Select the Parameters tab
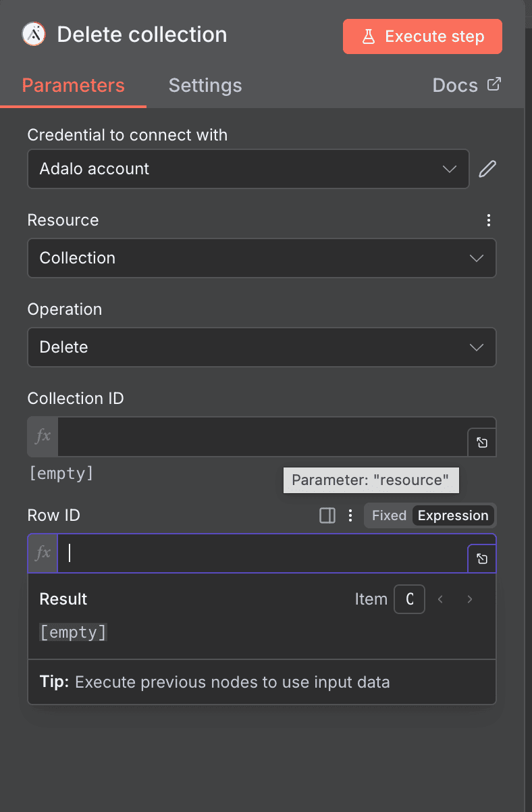The width and height of the screenshot is (532, 812). [73, 85]
